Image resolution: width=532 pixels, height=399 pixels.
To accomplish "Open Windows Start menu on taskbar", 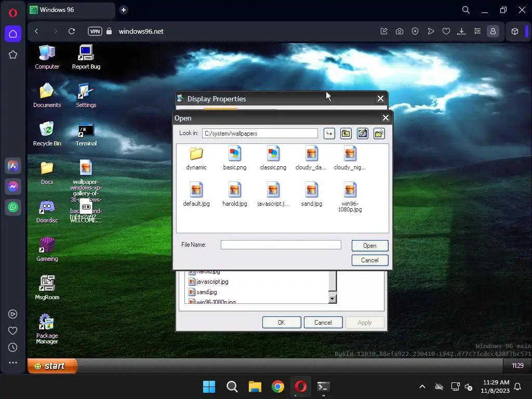I will click(x=209, y=387).
